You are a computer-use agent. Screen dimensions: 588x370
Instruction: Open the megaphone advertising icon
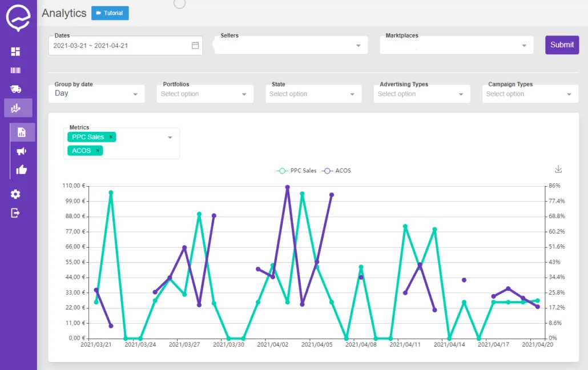(x=21, y=151)
